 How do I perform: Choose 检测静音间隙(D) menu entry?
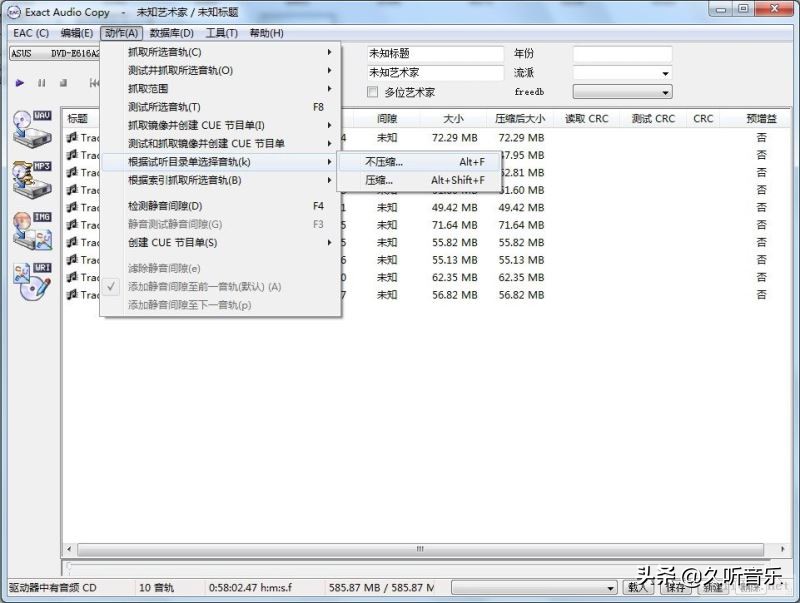click(x=220, y=206)
